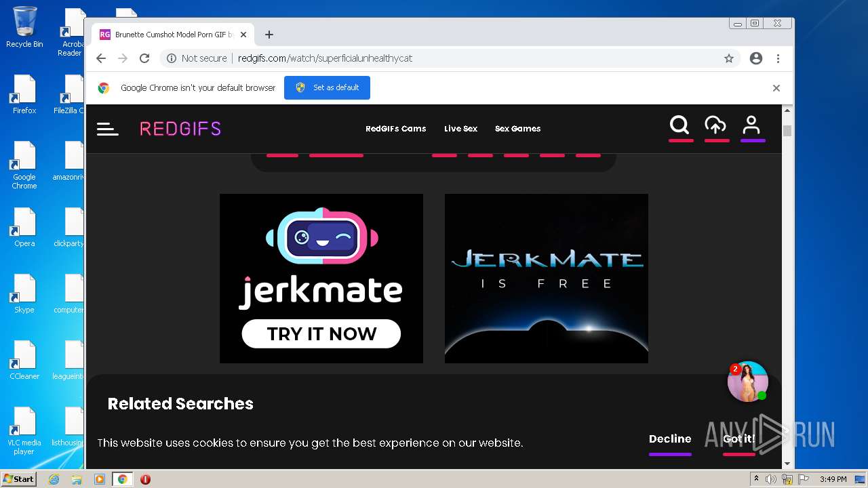This screenshot has height=488, width=868.
Task: Open Chrome's three-dot menu
Action: click(778, 58)
